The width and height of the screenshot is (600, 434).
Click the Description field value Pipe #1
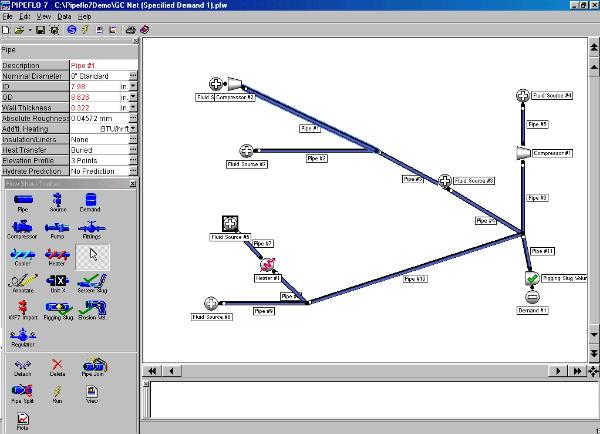(x=98, y=65)
